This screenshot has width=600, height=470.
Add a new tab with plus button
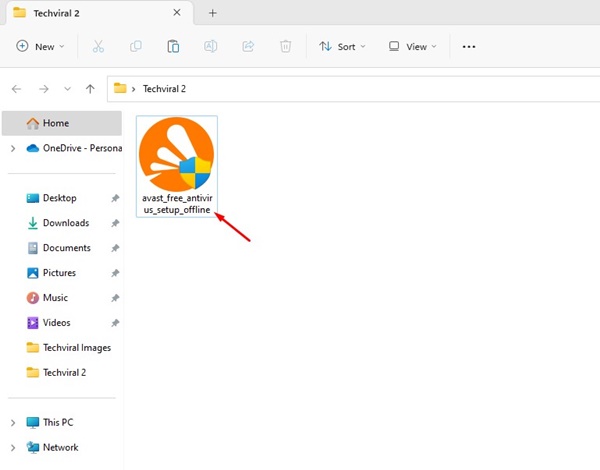[212, 13]
